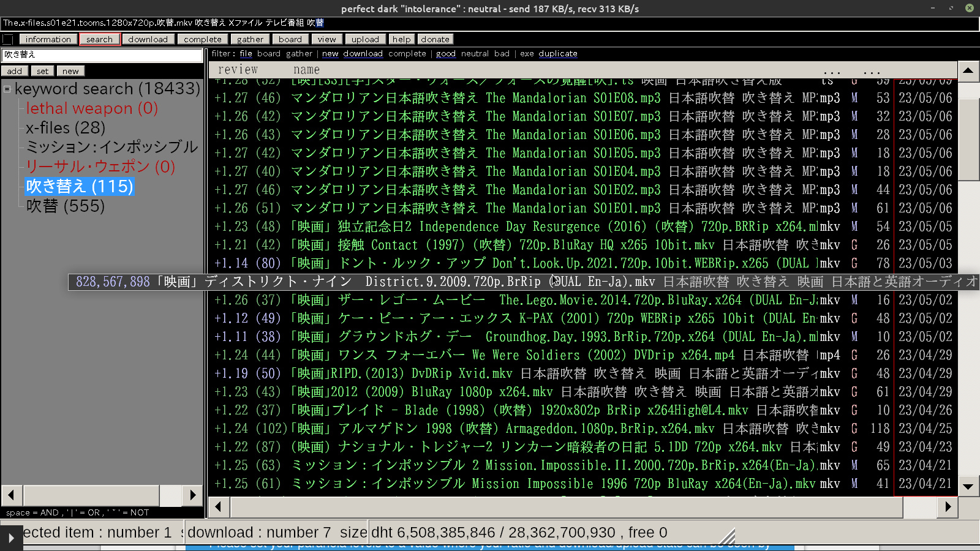Select the Armageddon 1998 result row
The image size is (980, 551).
(582, 429)
